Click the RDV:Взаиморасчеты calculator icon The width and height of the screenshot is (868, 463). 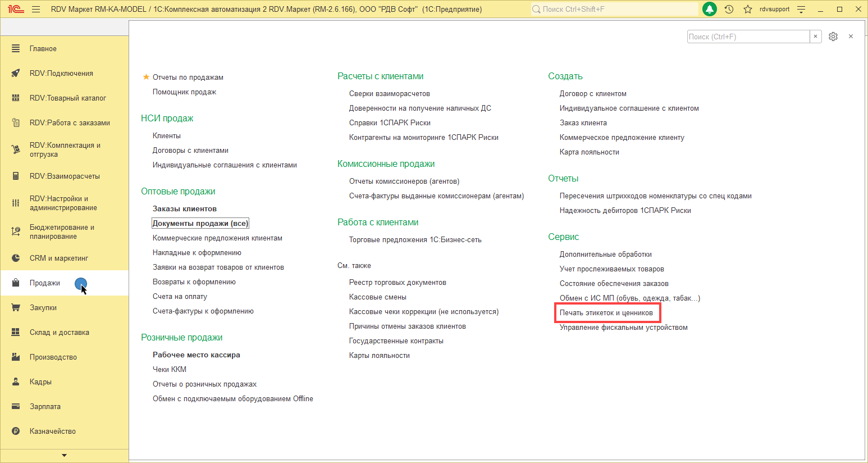pyautogui.click(x=16, y=176)
